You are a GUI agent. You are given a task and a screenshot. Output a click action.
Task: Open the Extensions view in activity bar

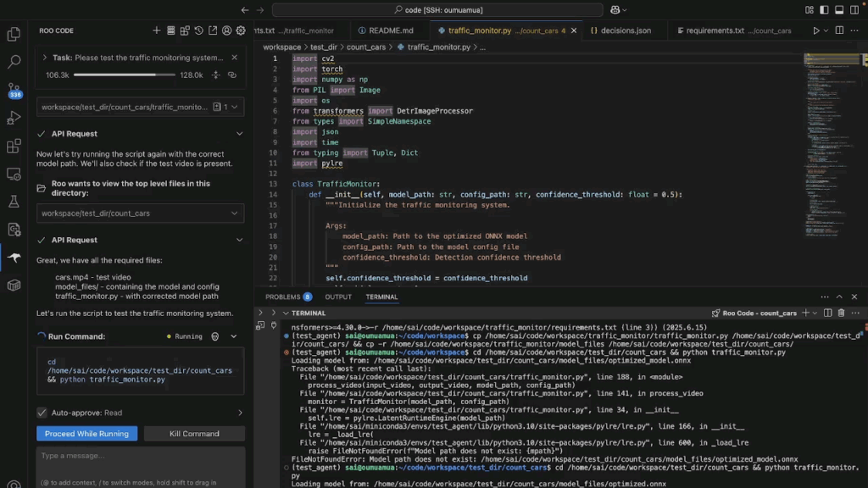click(x=14, y=146)
